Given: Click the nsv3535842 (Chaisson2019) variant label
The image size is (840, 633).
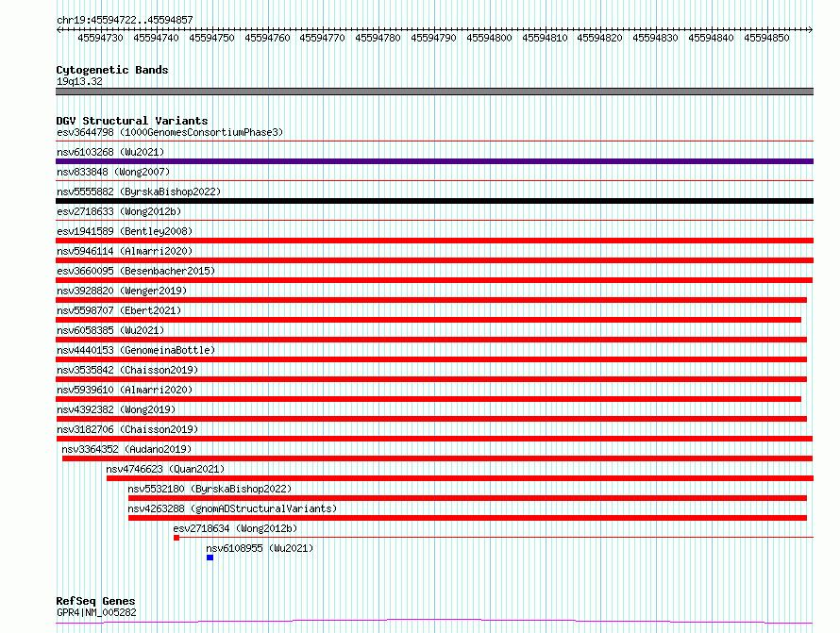Looking at the screenshot, I should point(127,370).
